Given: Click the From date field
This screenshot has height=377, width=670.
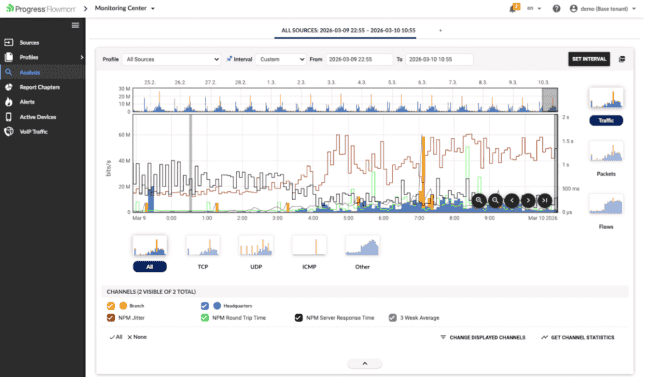Looking at the screenshot, I should pyautogui.click(x=359, y=59).
